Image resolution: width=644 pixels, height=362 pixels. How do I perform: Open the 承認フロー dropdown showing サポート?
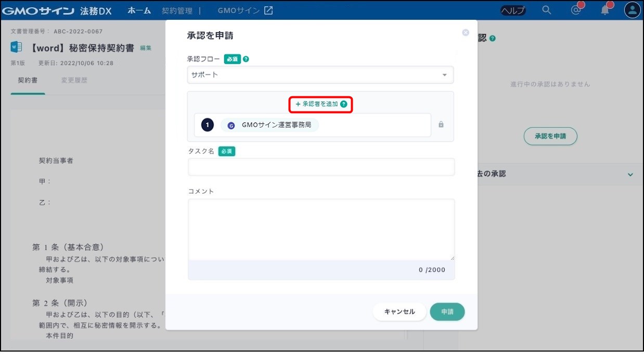[x=320, y=75]
